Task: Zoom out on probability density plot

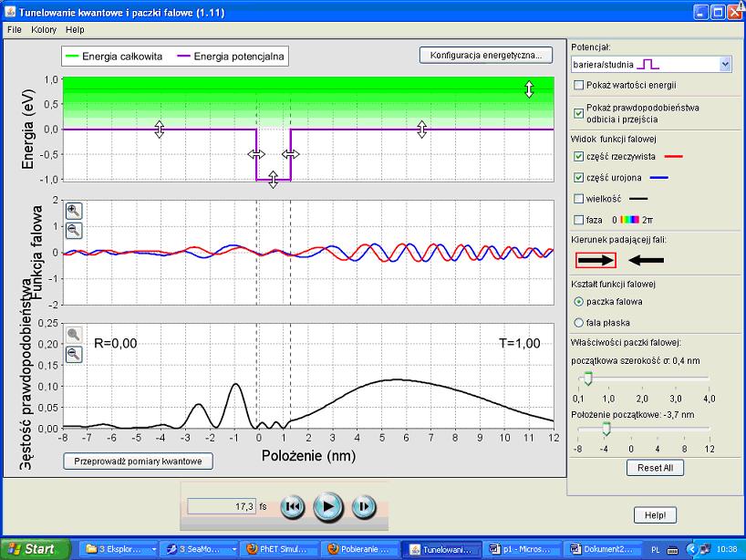Action: pos(74,355)
